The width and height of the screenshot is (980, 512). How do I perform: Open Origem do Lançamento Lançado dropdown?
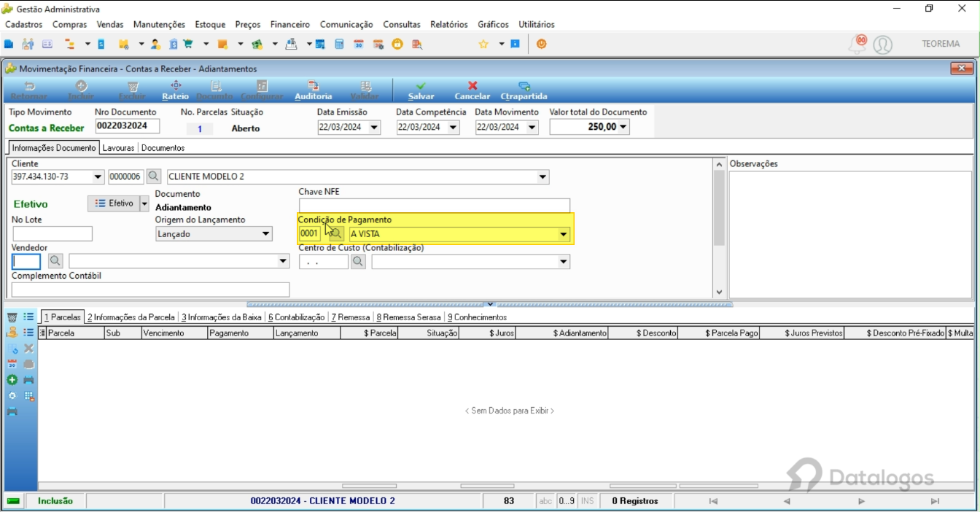click(x=266, y=234)
